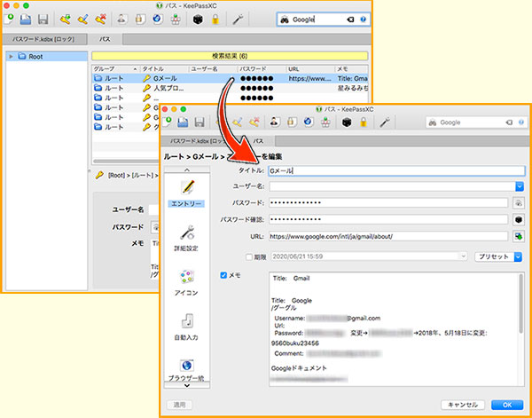Image resolution: width=532 pixels, height=418 pixels.
Task: Open password generator dice, front window toolbar
Action: point(346,122)
